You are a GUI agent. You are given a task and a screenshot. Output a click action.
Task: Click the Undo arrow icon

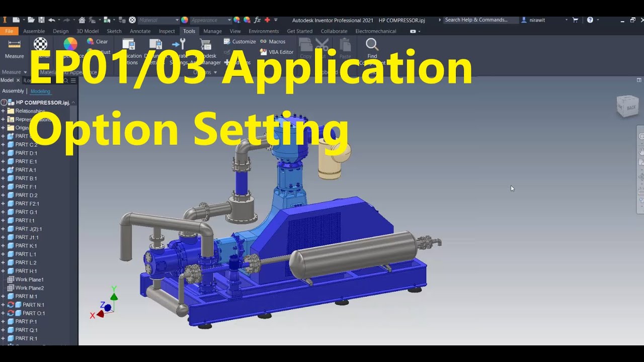pos(52,20)
